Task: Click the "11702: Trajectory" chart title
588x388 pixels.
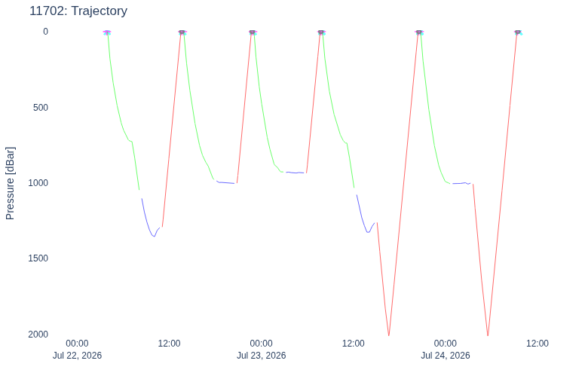Action: (78, 11)
